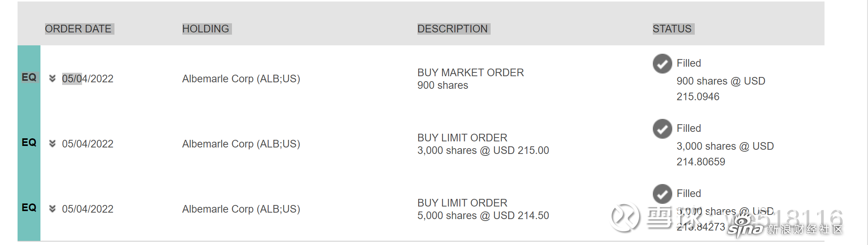Click BUY MARKET ORDER description text
This screenshot has height=245, width=868.
[470, 72]
